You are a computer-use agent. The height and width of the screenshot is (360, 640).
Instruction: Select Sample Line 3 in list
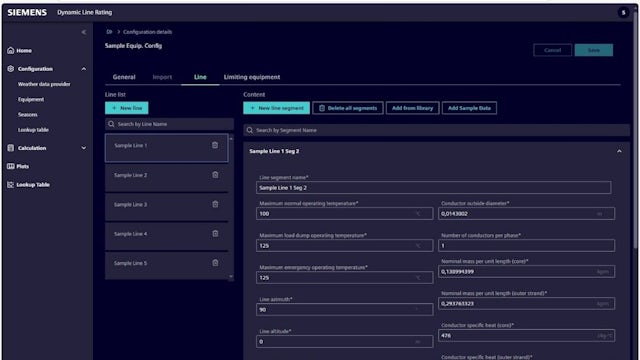167,207
